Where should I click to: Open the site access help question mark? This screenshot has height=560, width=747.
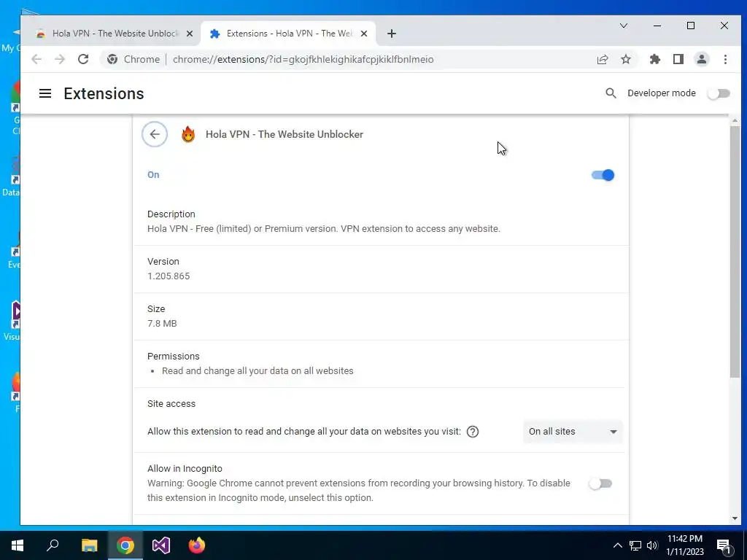(473, 432)
